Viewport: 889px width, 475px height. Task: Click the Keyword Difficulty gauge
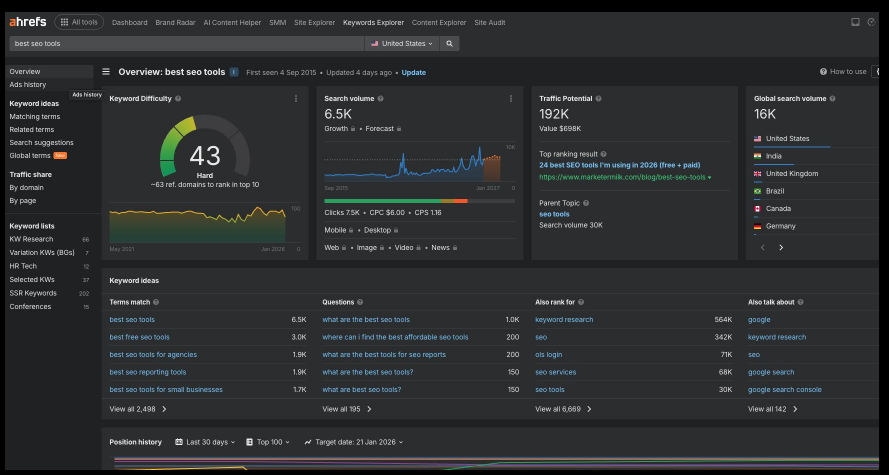point(205,146)
